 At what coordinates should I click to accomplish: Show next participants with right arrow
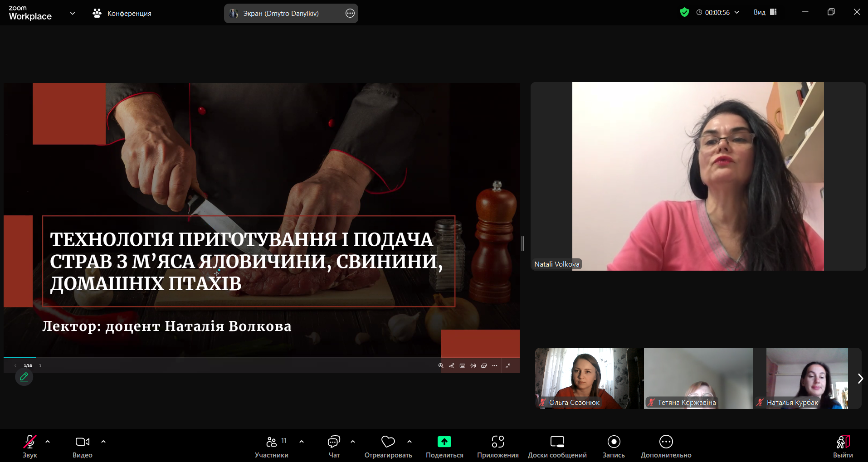click(860, 379)
